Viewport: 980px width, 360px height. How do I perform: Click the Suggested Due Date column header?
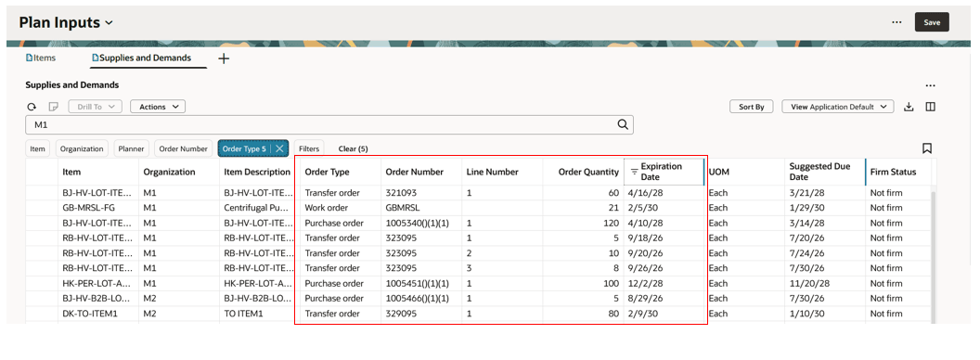click(x=824, y=172)
